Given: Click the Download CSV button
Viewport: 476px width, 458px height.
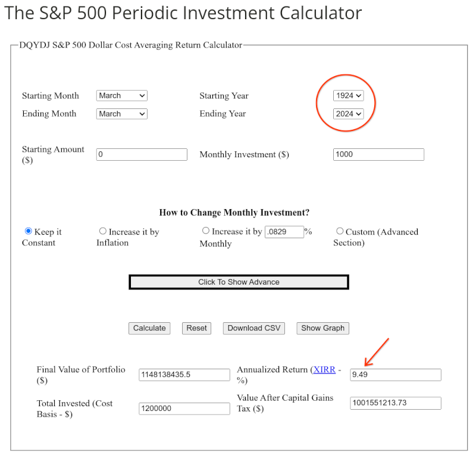Looking at the screenshot, I should [254, 328].
